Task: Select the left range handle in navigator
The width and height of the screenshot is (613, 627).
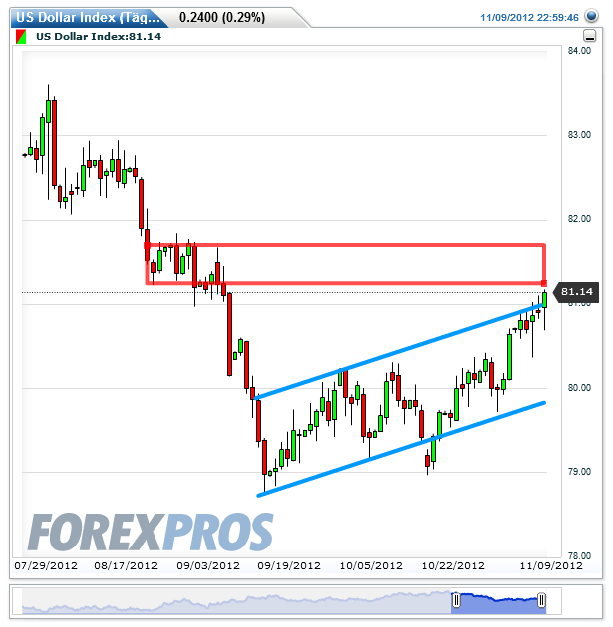Action: [456, 600]
